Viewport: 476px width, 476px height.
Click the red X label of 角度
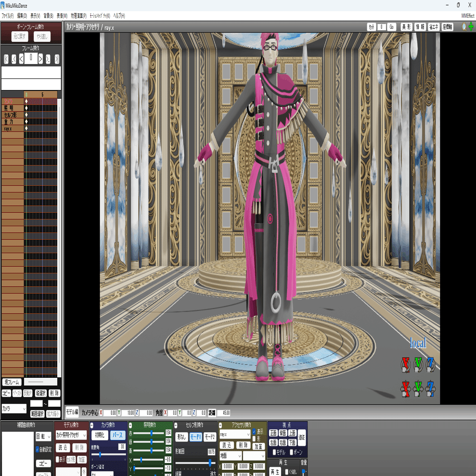tap(166, 412)
